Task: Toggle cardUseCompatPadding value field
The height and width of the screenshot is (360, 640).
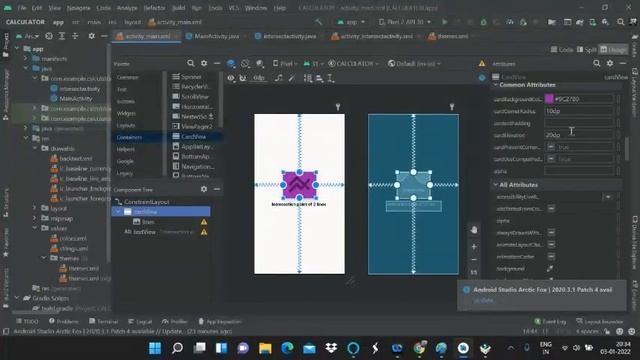Action: pyautogui.click(x=579, y=159)
